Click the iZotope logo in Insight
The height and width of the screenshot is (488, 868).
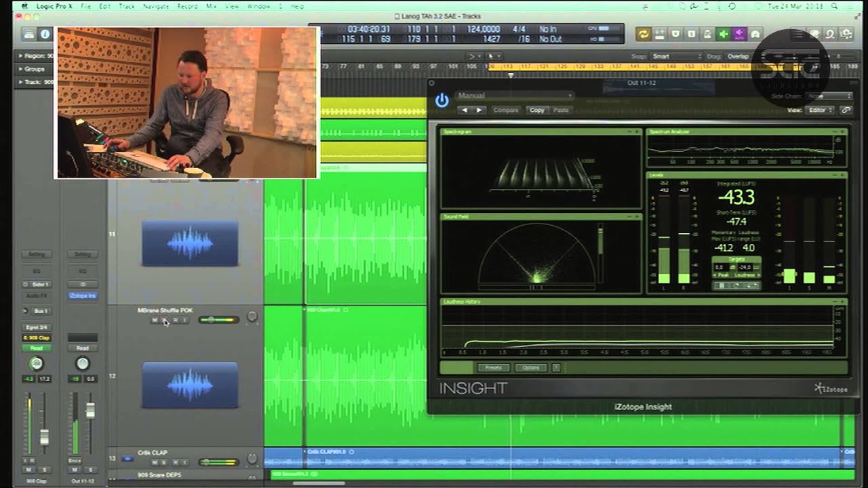pos(831,388)
